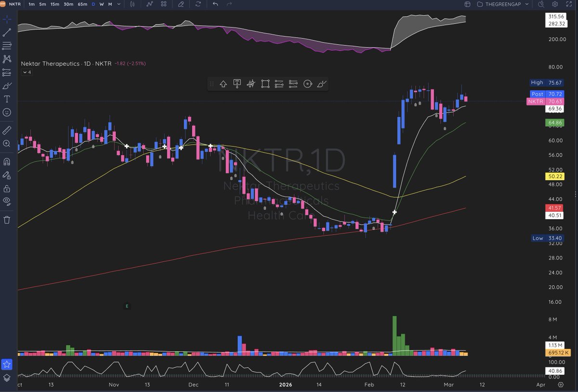
Task: Switch to 15m timeframe
Action: click(x=55, y=4)
